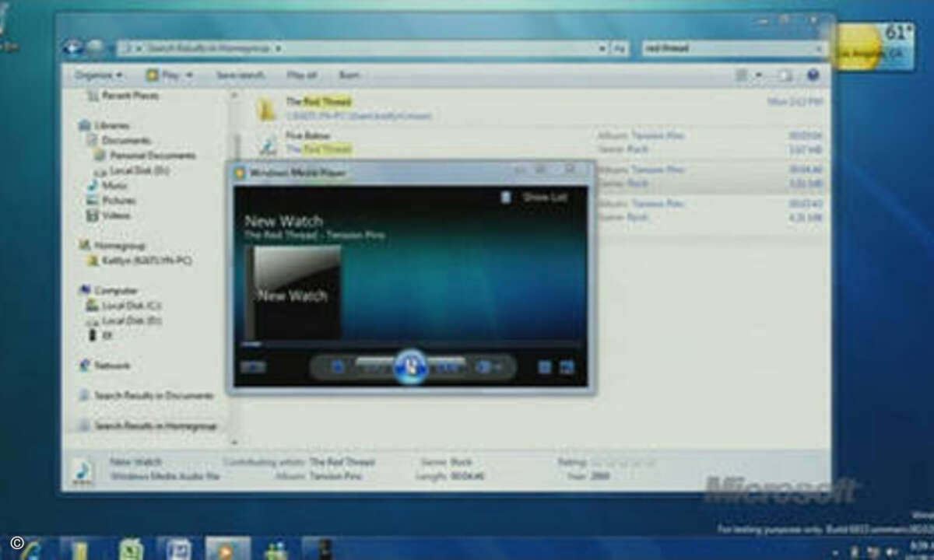Screen dimensions: 934x560
Task: Select Libraries in navigation pane
Action: (104, 125)
